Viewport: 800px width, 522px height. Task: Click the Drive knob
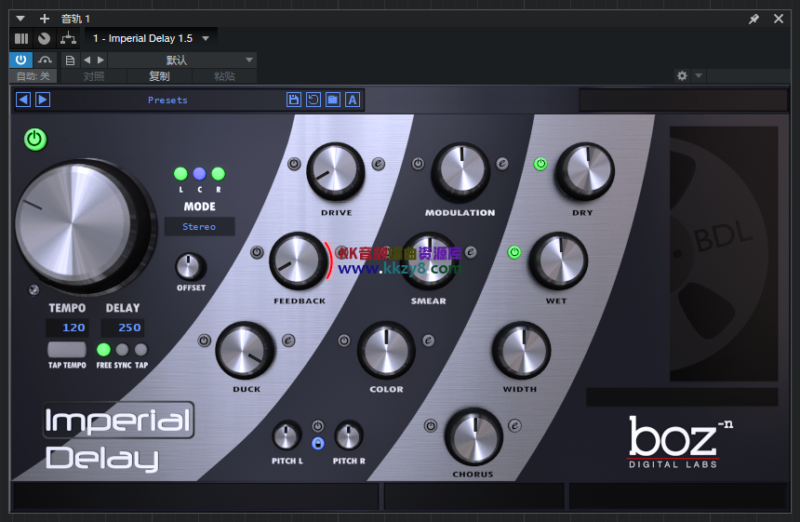tap(336, 171)
